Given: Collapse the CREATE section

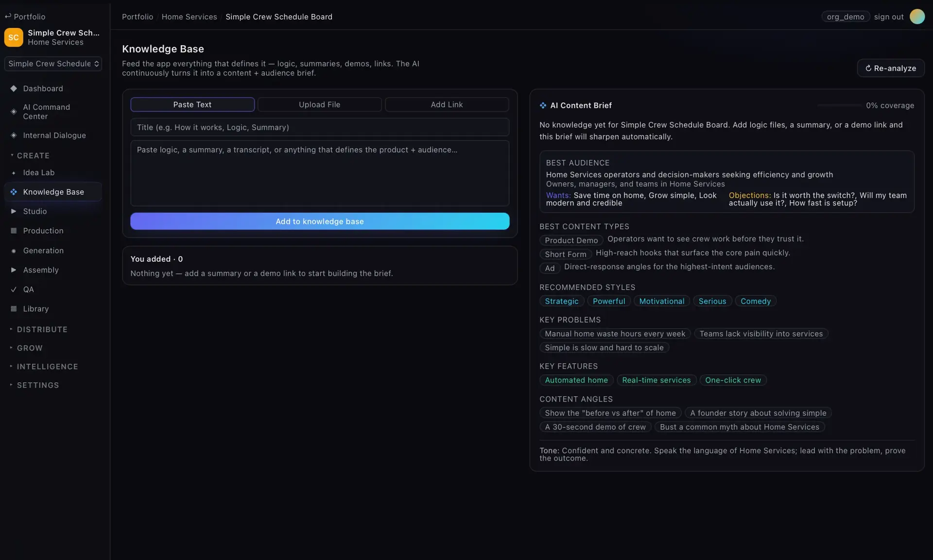Looking at the screenshot, I should pyautogui.click(x=33, y=155).
